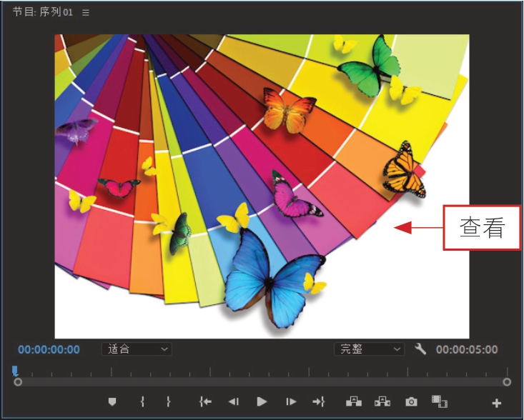Click the right zoom scroll bar handle

click(507, 382)
